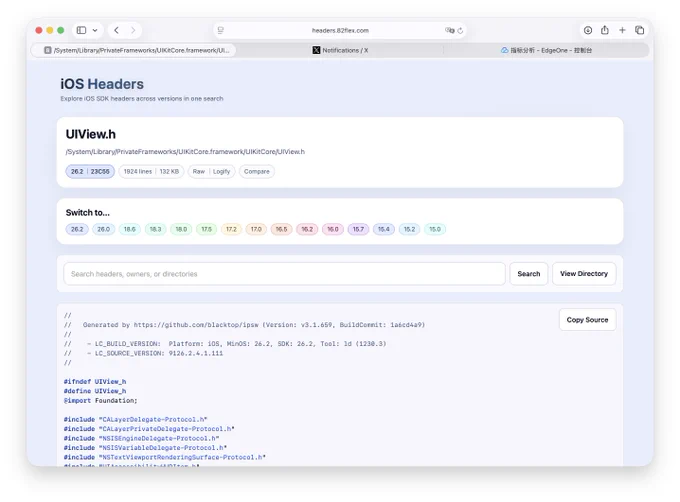Open CALayerDelegate-Protocol.h include link
This screenshot has width=680, height=502.
(x=153, y=420)
